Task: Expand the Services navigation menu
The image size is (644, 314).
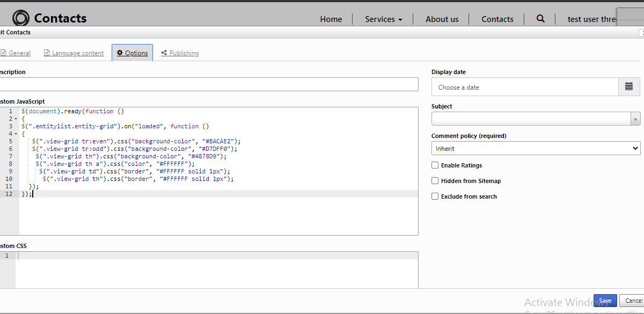Action: (x=383, y=19)
